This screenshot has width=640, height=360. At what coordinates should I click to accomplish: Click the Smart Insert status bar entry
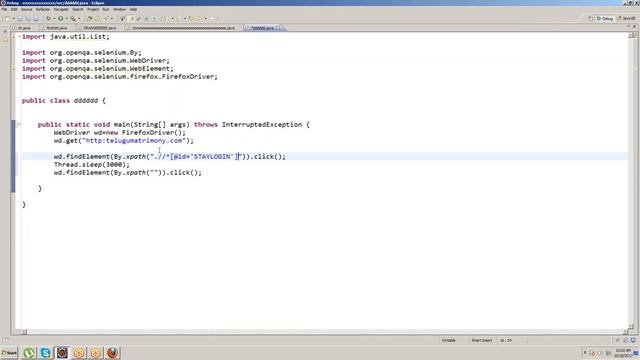tap(482, 340)
